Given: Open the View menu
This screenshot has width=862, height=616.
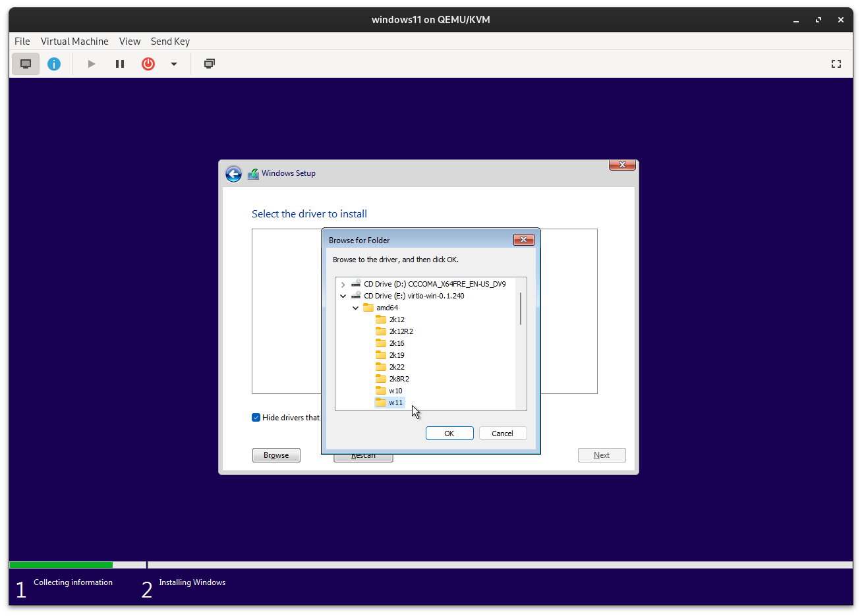Looking at the screenshot, I should point(130,41).
